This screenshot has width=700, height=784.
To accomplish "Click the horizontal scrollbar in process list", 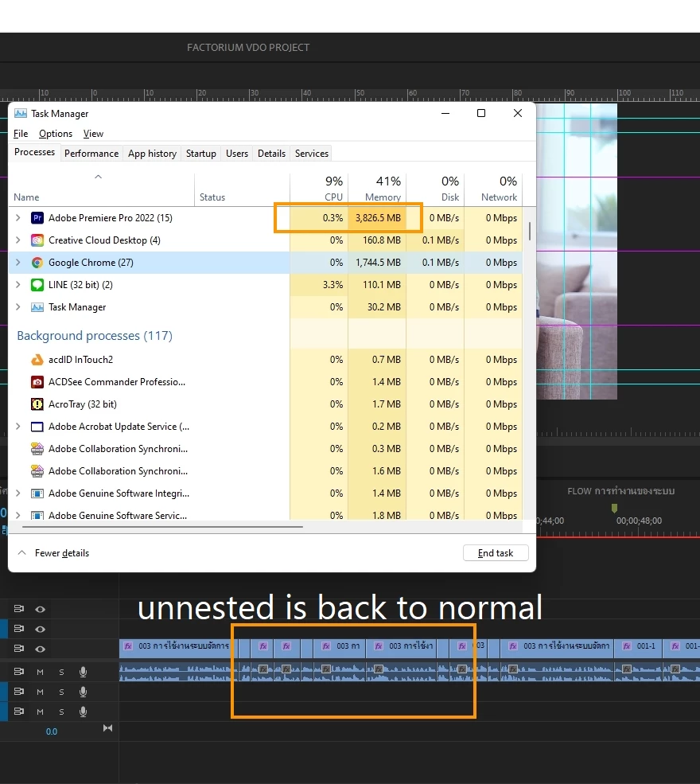I will coord(162,526).
